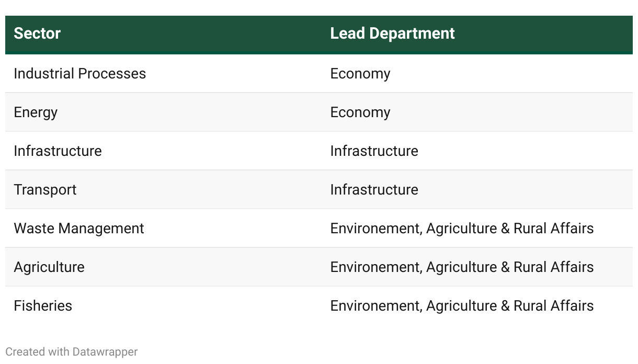Select the Transport sector cell
638x364 pixels.
tap(45, 190)
